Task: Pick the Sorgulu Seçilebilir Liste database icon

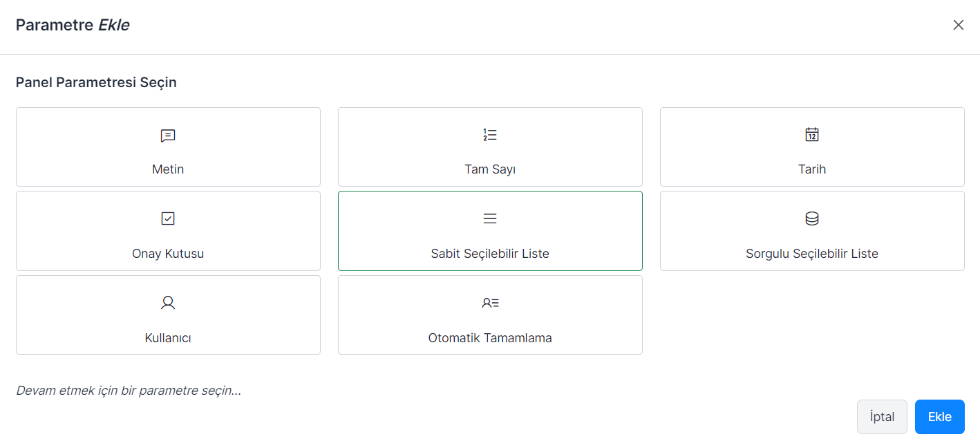Action: [x=812, y=218]
